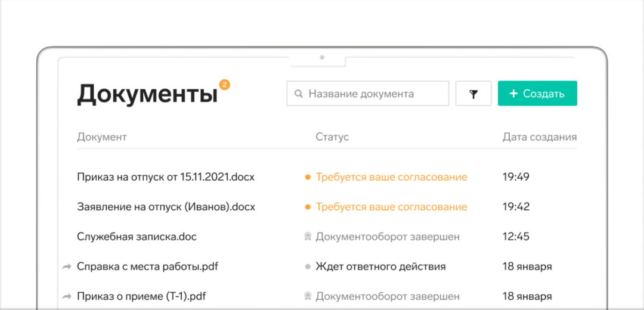This screenshot has height=310, width=644.
Task: Open the Служебная записка.doc document
Action: click(137, 237)
